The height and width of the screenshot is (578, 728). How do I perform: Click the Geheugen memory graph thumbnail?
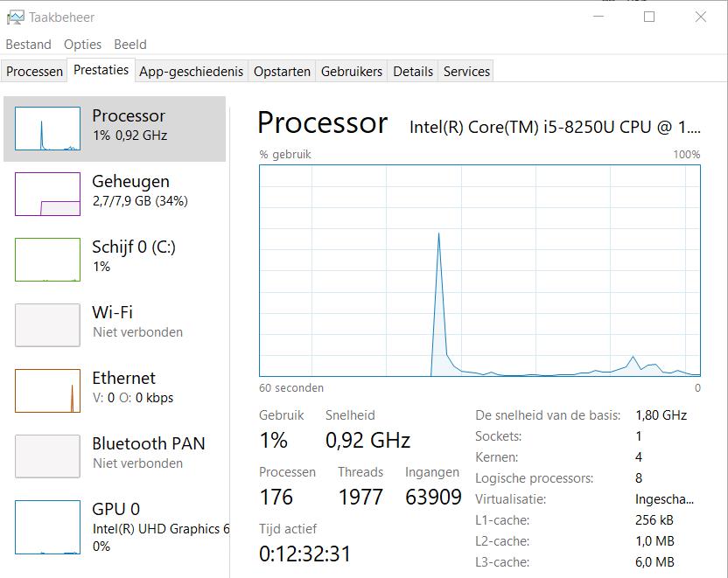tap(47, 194)
